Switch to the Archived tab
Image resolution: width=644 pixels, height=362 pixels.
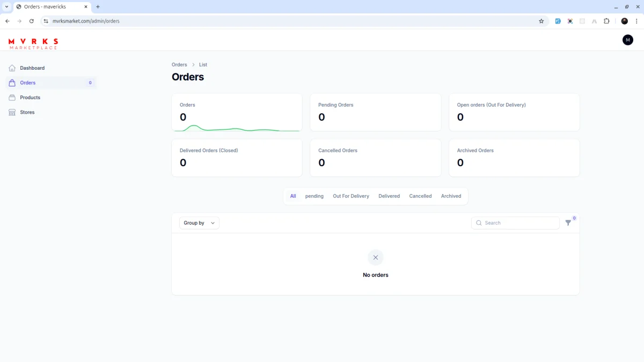tap(451, 196)
